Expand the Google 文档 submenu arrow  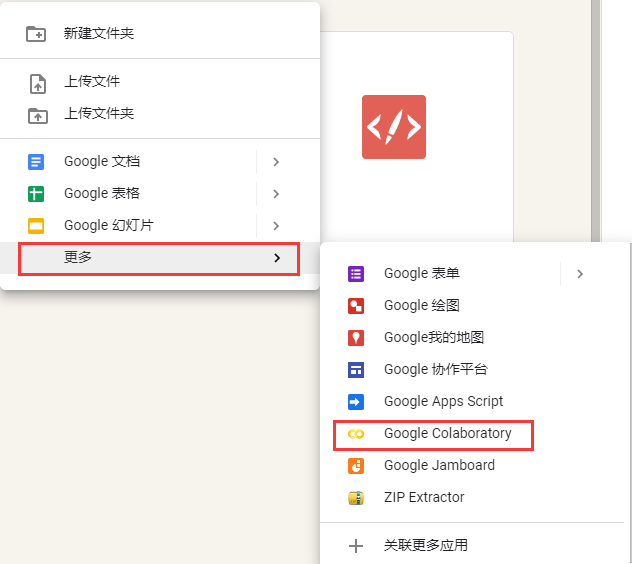276,162
